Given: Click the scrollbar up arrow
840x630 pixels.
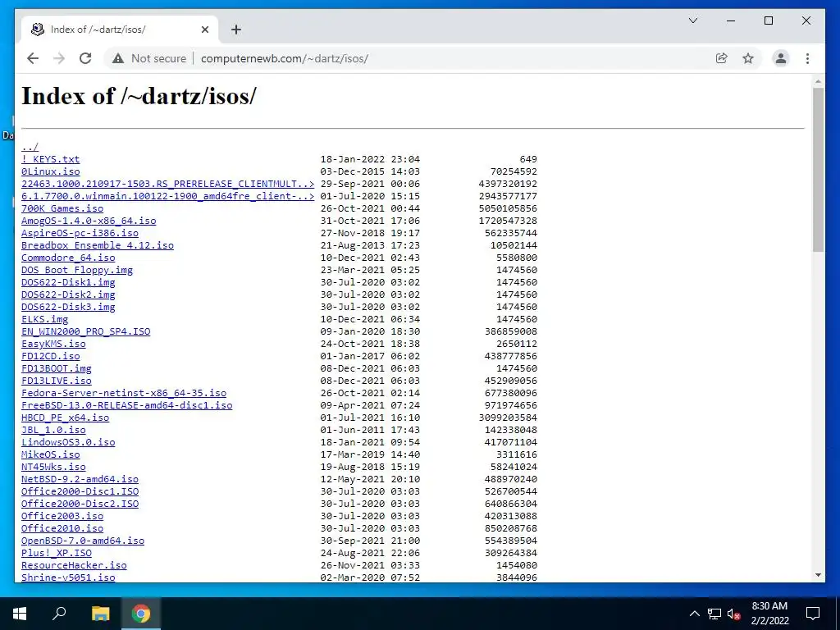Looking at the screenshot, I should pyautogui.click(x=818, y=82).
